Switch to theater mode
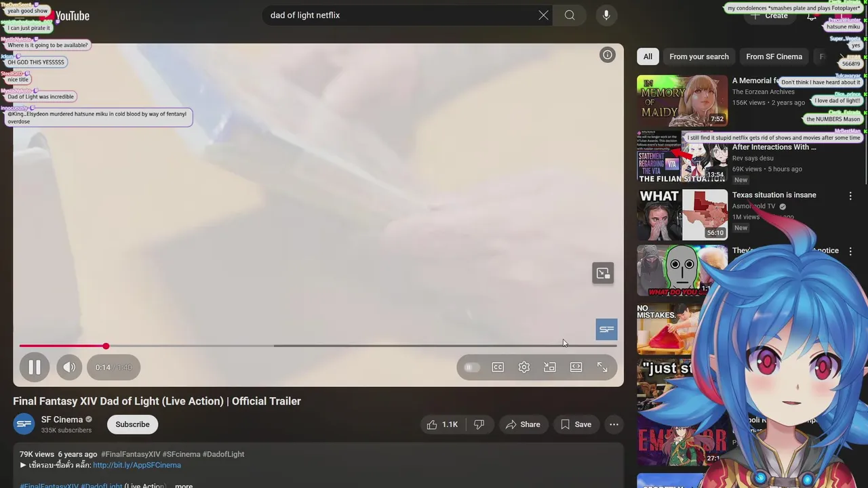 pos(576,367)
